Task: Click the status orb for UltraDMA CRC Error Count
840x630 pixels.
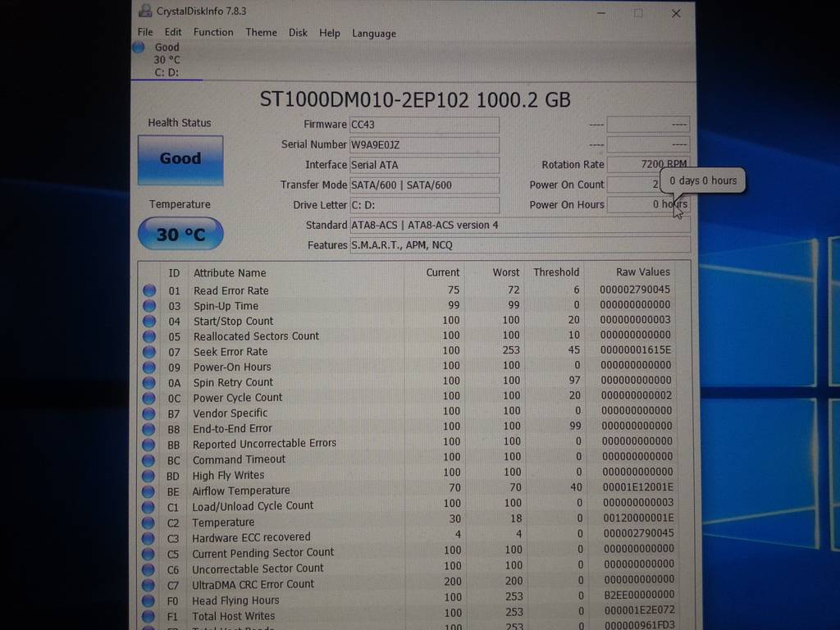Action: click(x=148, y=586)
